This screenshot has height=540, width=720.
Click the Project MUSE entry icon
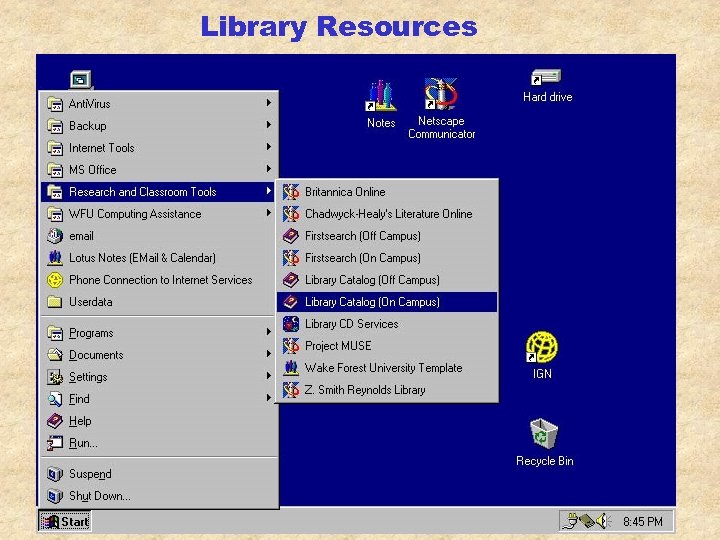point(291,346)
